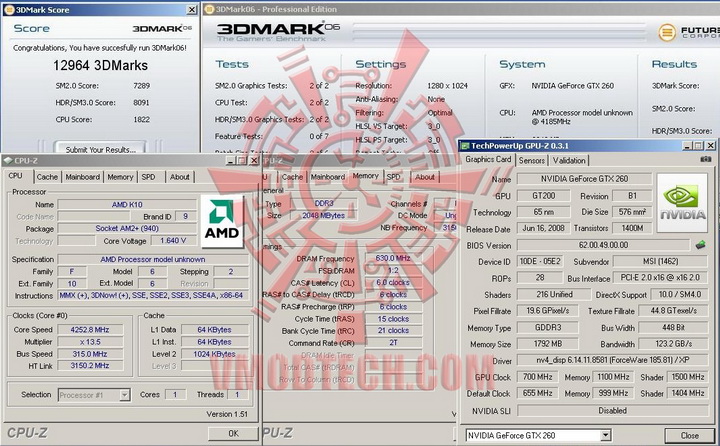720x446 pixels.
Task: Click the BIOS Version field 62.00.49.00.00
Action: [x=603, y=245]
